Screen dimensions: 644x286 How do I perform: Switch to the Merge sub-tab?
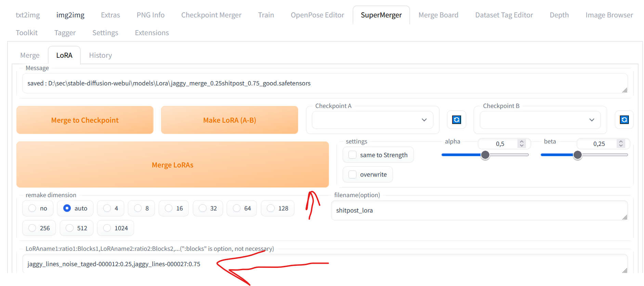[x=30, y=55]
